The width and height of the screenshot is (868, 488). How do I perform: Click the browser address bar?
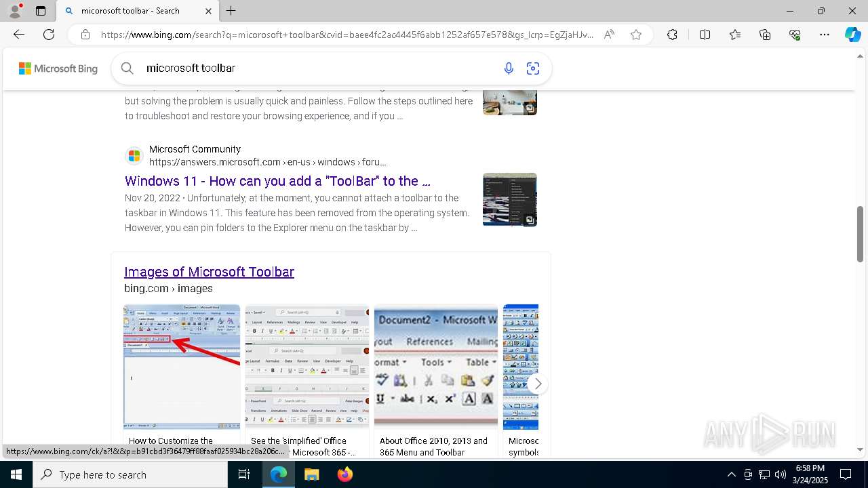pyautogui.click(x=347, y=35)
